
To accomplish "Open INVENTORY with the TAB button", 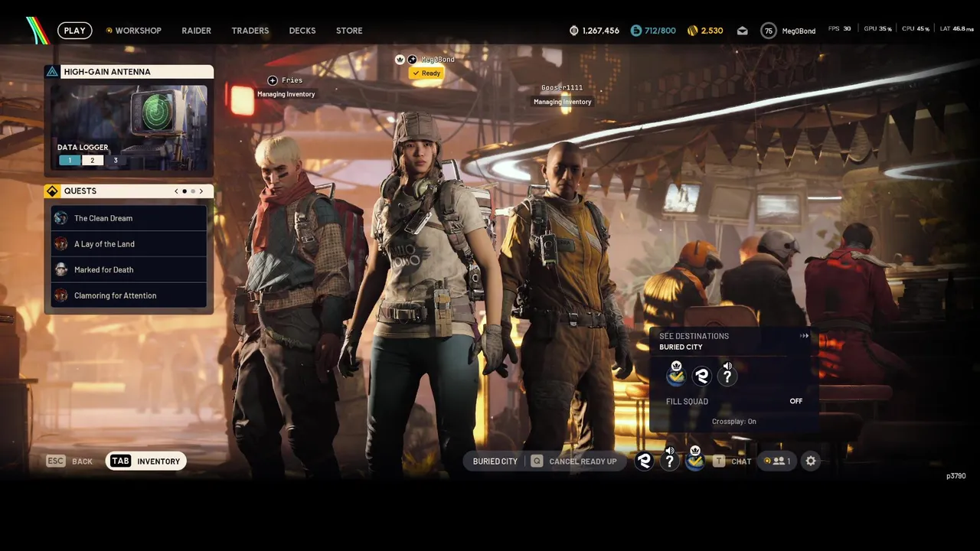I will (145, 461).
